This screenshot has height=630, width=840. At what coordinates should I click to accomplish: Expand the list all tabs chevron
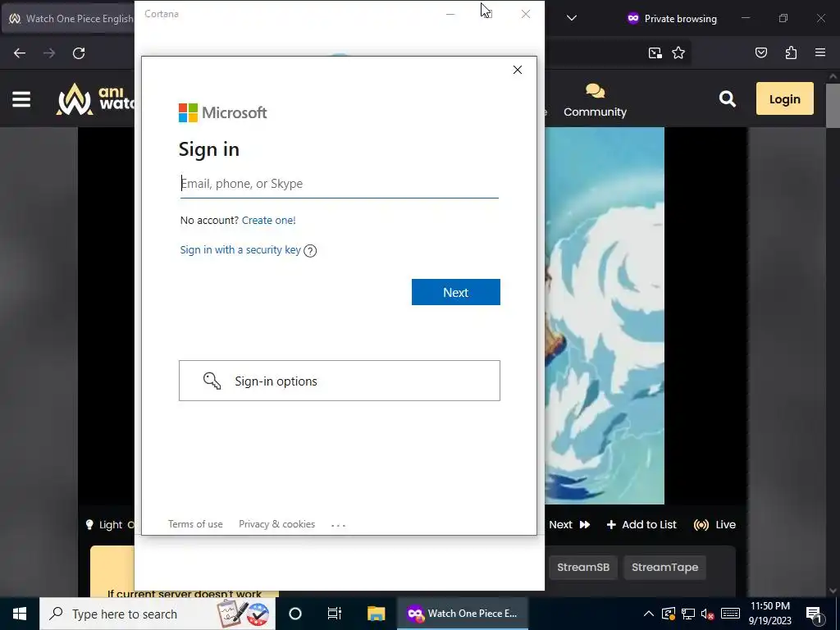[x=572, y=18]
